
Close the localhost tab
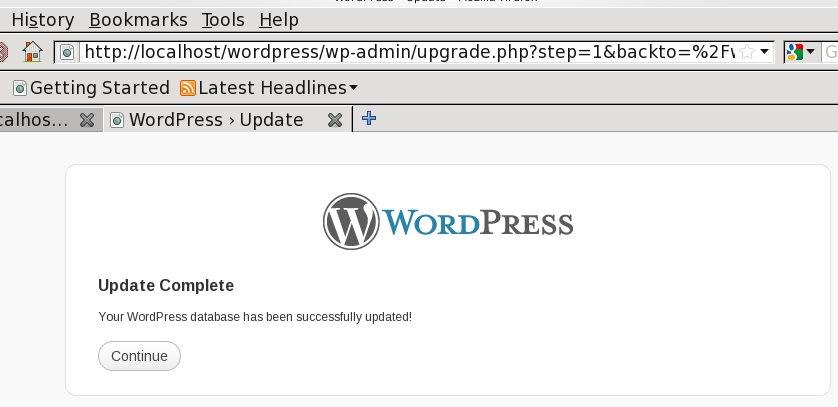pos(87,120)
